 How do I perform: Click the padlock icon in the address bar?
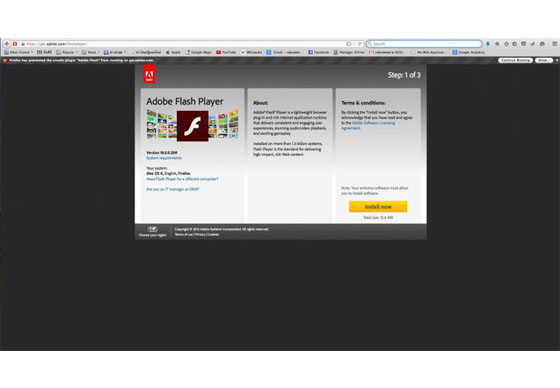pyautogui.click(x=23, y=44)
